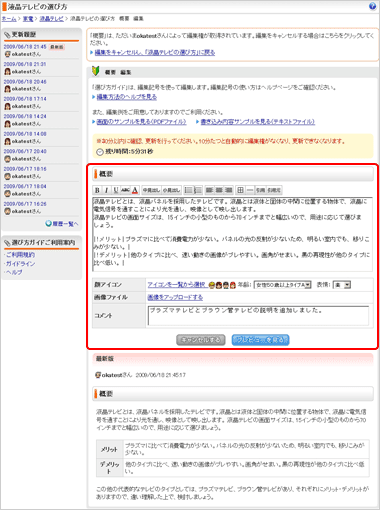Go to the Home (ホーム) breadcrumb link

coord(9,19)
